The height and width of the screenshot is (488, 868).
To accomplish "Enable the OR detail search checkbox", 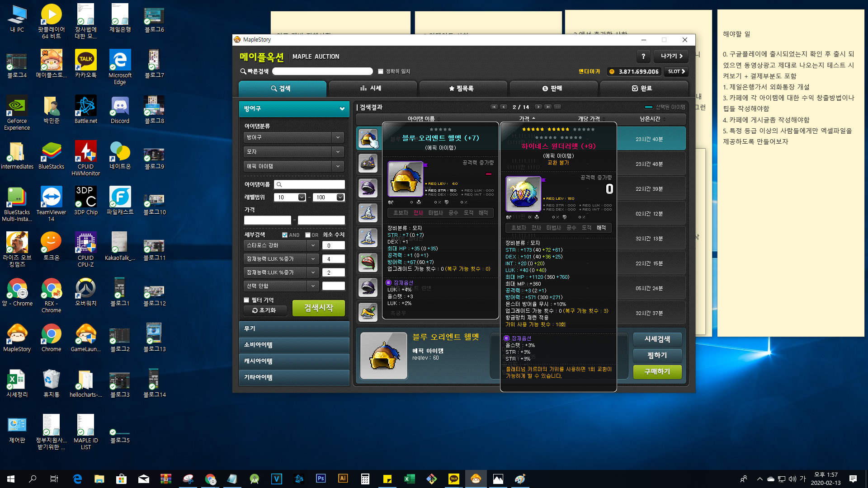I will click(x=308, y=235).
